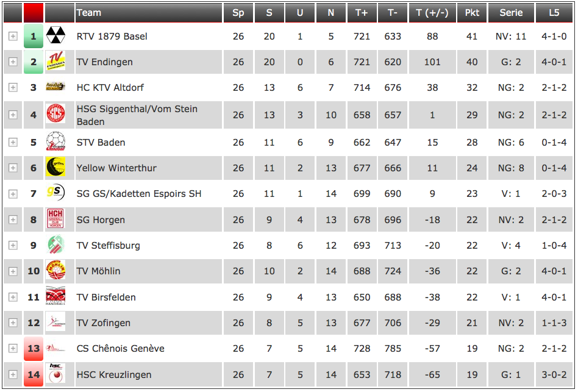This screenshot has height=392, width=578.
Task: Expand the RTV 1879 Basel row
Action: [x=13, y=36]
